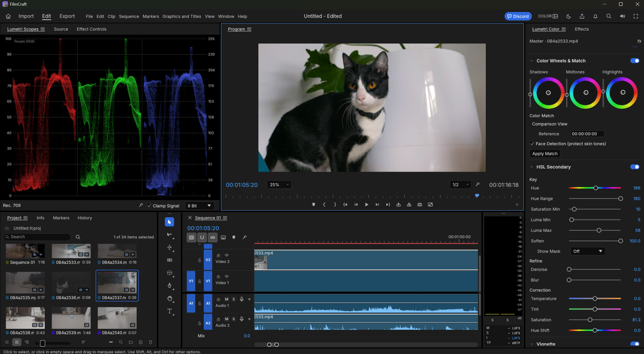Click the Discord button
Screen dimensions: 644x354
pos(518,16)
